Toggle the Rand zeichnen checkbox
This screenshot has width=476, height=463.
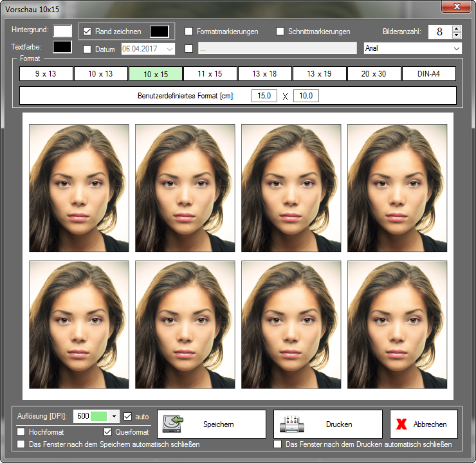(x=87, y=32)
